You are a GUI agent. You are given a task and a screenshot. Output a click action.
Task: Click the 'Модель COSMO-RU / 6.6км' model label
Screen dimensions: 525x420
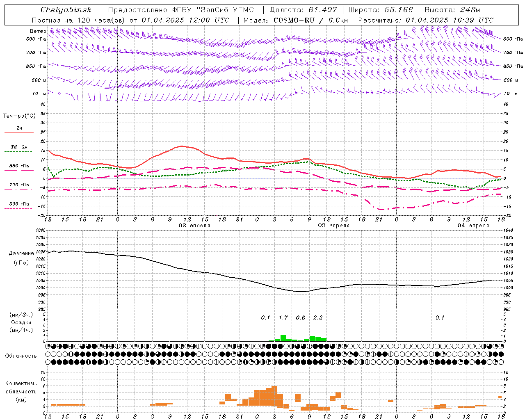(296, 20)
